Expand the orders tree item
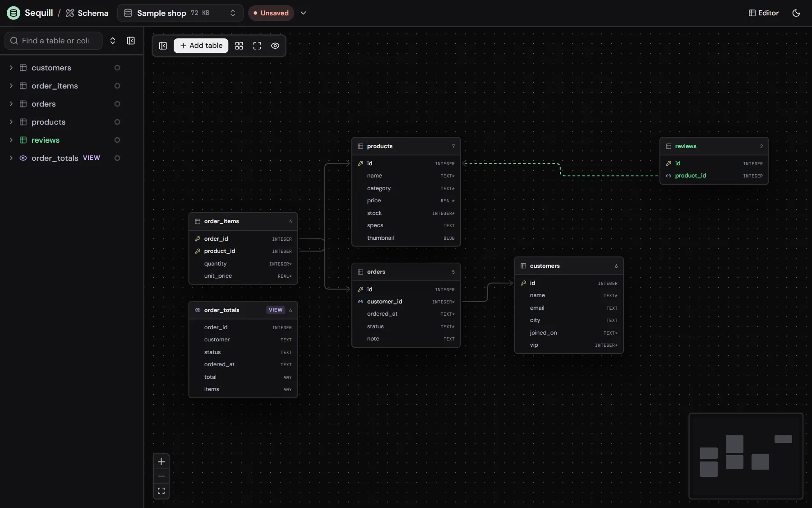Screen dimensions: 812x508 tap(11, 104)
